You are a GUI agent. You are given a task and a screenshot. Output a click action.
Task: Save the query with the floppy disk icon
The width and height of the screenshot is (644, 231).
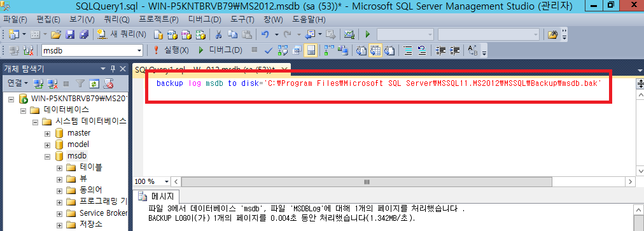coord(70,34)
